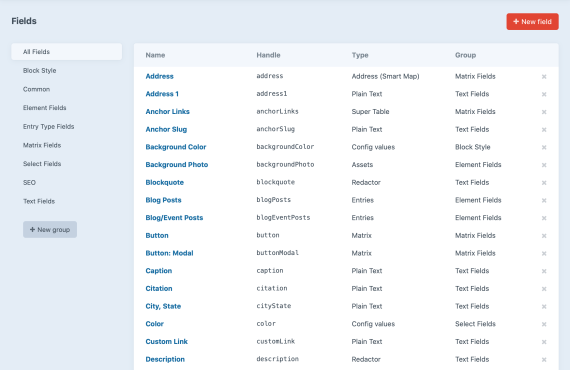Click the backgroundColor handle text
570x370 pixels.
click(285, 147)
